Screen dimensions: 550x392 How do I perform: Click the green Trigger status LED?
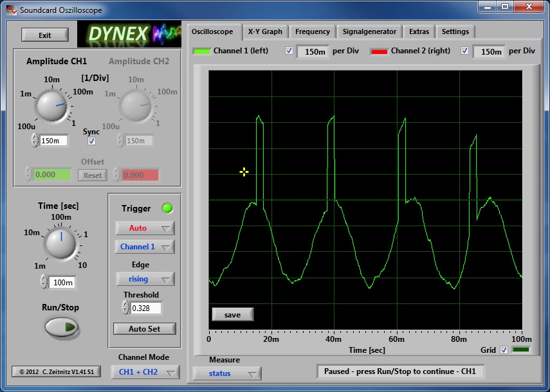167,208
